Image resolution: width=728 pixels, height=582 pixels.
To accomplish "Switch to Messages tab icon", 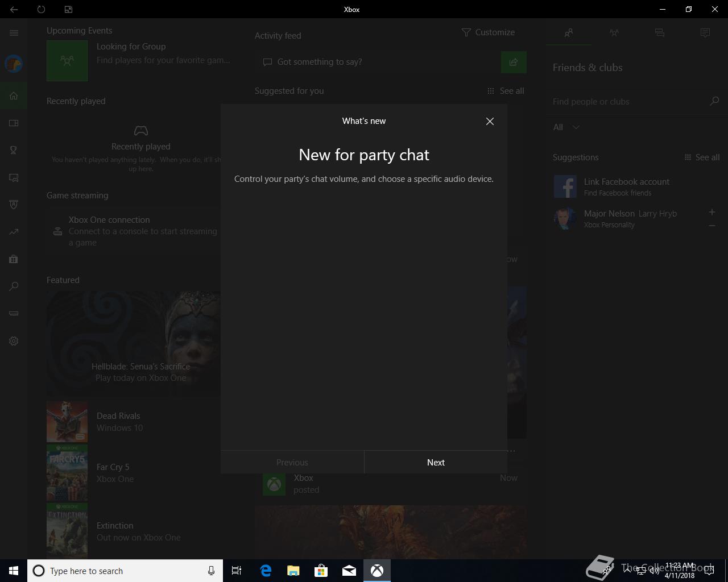I will pyautogui.click(x=660, y=33).
